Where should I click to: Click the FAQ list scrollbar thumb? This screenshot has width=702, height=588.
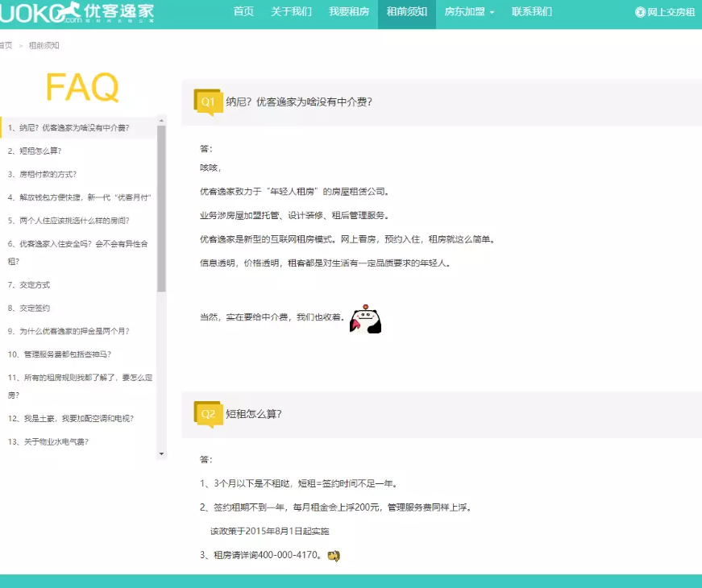161,209
